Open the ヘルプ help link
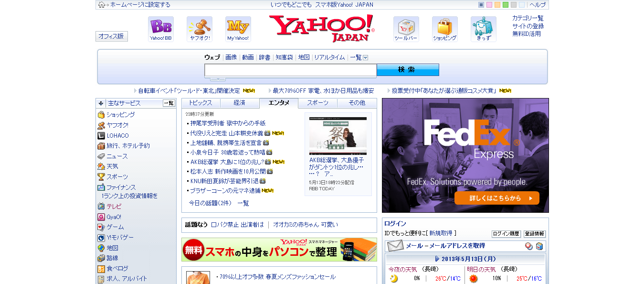 click(x=538, y=5)
